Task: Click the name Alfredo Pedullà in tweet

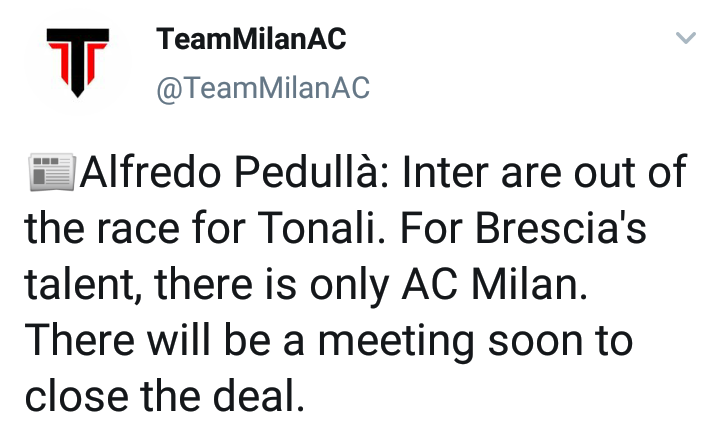Action: click(235, 176)
